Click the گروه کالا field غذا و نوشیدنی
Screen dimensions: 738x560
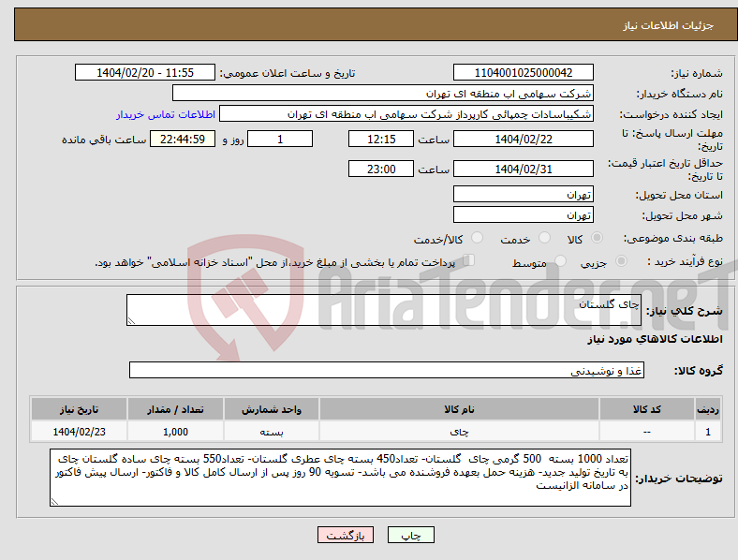tap(387, 370)
